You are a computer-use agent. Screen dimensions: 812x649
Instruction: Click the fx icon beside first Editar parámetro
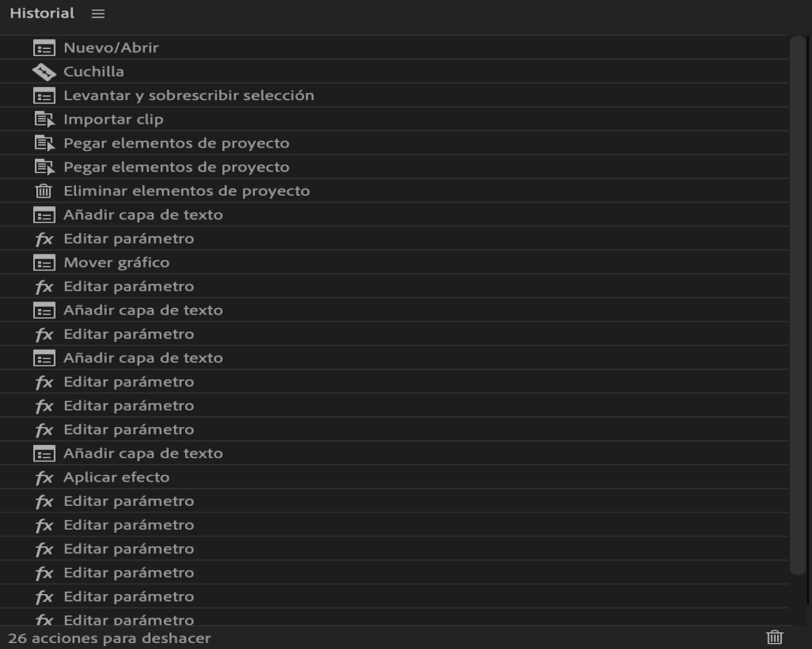click(x=45, y=238)
